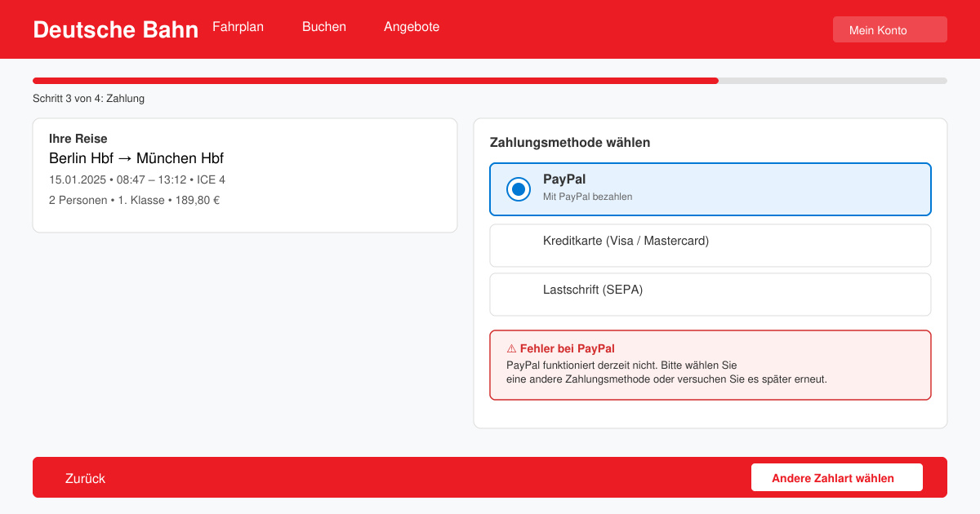
Task: Select the PayPal radio button
Action: pyautogui.click(x=519, y=189)
